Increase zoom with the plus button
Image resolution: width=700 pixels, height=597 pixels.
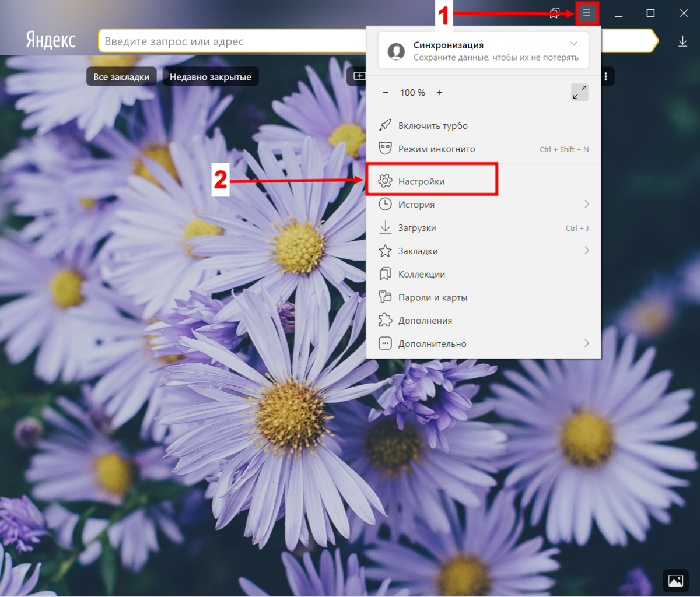click(439, 93)
